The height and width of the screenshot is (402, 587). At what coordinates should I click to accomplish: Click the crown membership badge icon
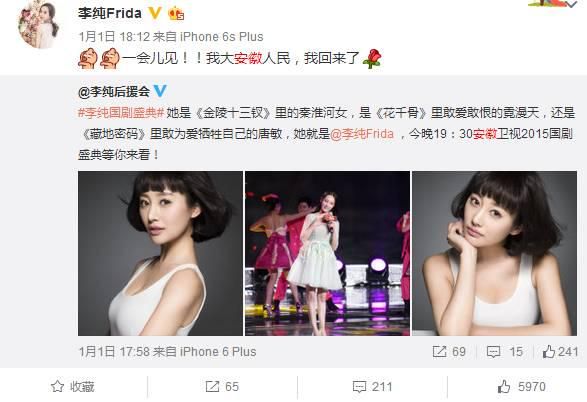coord(176,14)
